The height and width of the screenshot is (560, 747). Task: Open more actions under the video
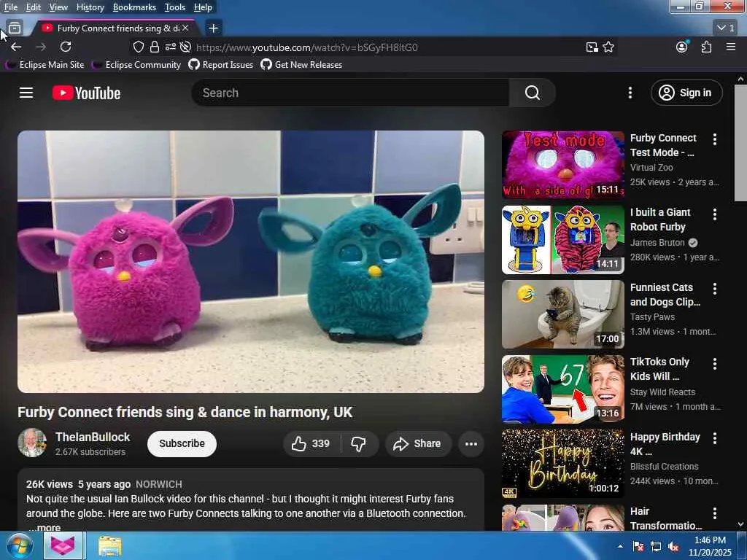pyautogui.click(x=471, y=444)
